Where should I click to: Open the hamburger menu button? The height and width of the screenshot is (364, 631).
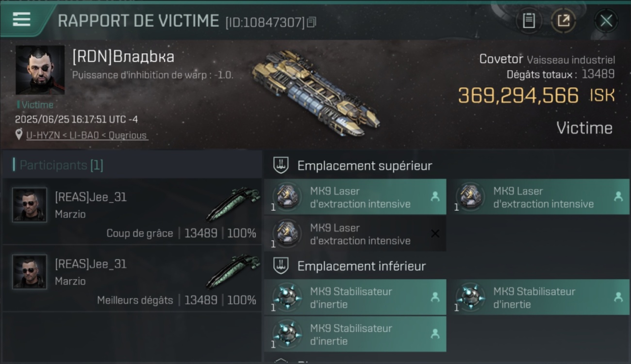pyautogui.click(x=22, y=20)
